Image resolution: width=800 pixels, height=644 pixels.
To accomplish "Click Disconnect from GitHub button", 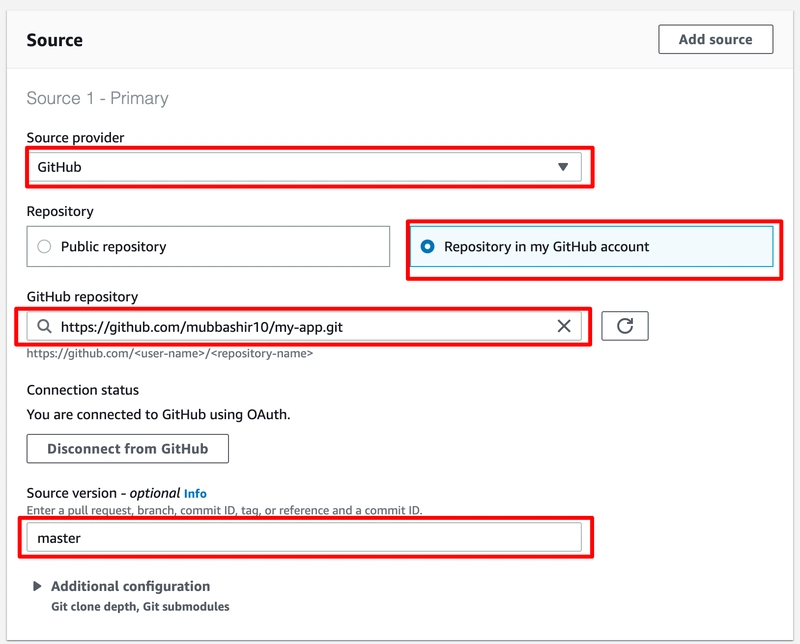I will click(x=128, y=449).
